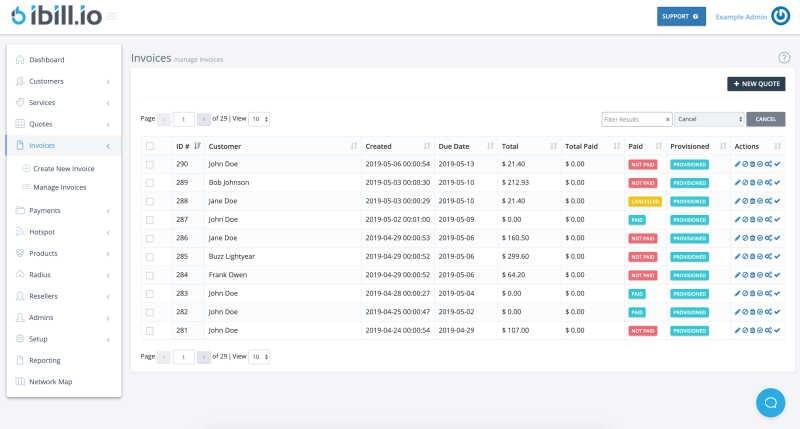The width and height of the screenshot is (800, 429).
Task: Click the yellow CANCELLED badge for invoice 288
Action: [x=645, y=201]
